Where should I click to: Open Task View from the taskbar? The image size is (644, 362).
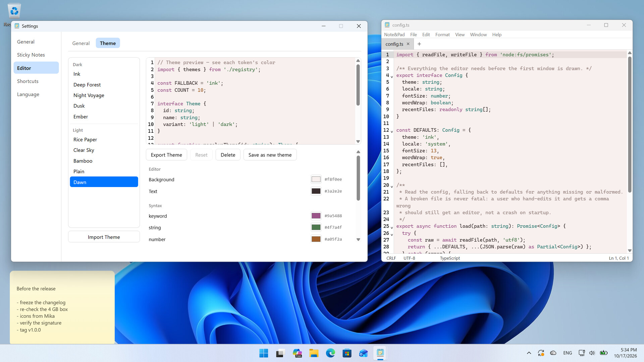280,353
